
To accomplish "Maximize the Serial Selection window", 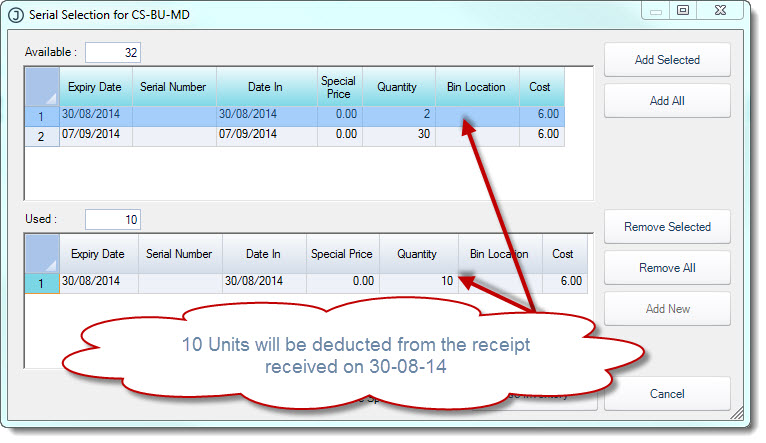I will pyautogui.click(x=683, y=10).
